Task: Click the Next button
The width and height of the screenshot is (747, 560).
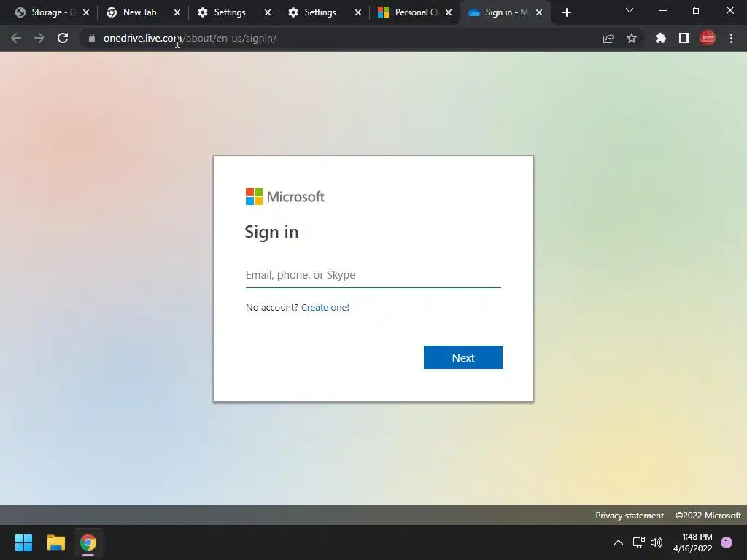Action: click(x=463, y=357)
